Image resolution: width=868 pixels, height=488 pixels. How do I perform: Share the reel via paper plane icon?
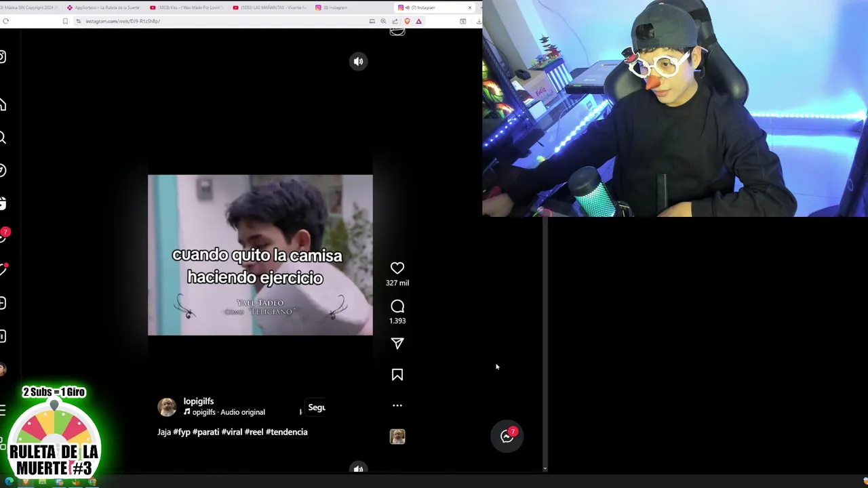397,344
